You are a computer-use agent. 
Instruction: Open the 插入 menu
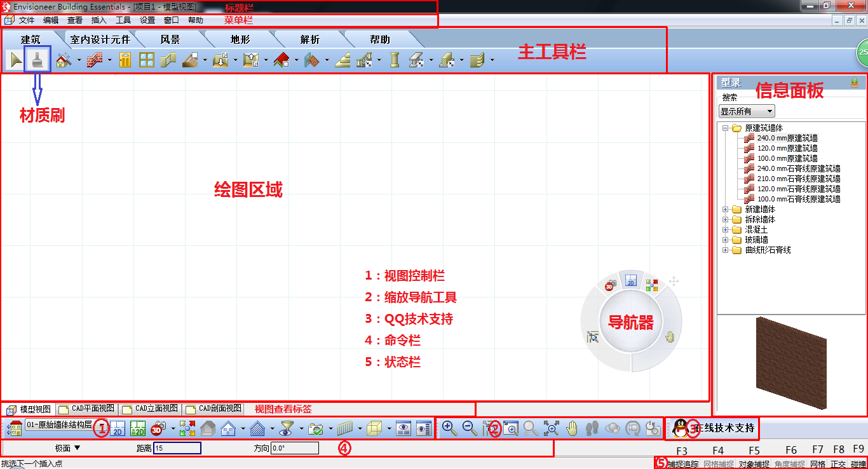point(99,20)
